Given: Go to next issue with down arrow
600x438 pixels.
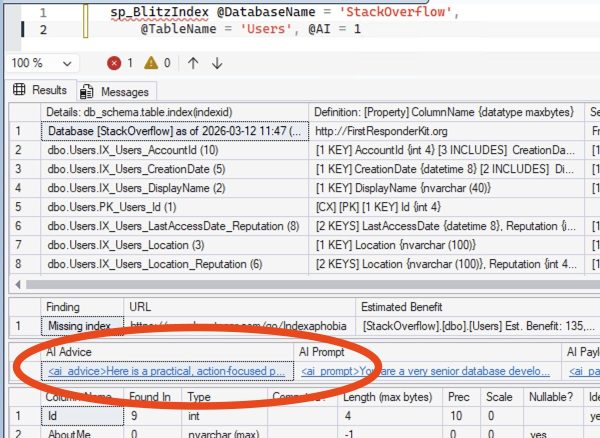Looking at the screenshot, I should (x=217, y=63).
